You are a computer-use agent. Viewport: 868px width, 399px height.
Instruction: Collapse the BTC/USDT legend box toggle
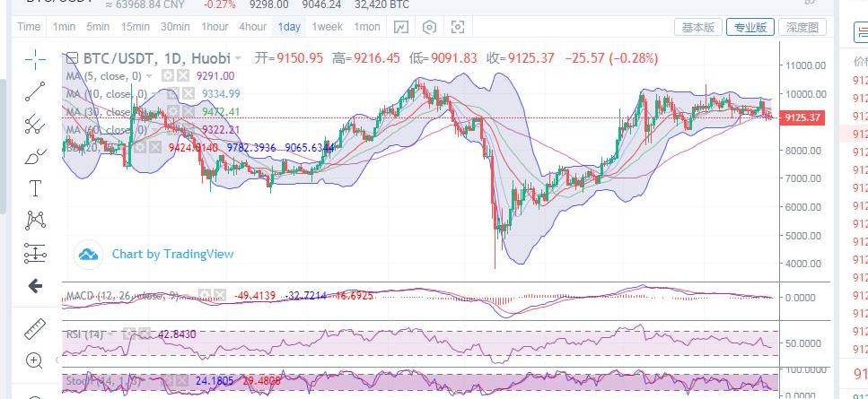point(72,58)
